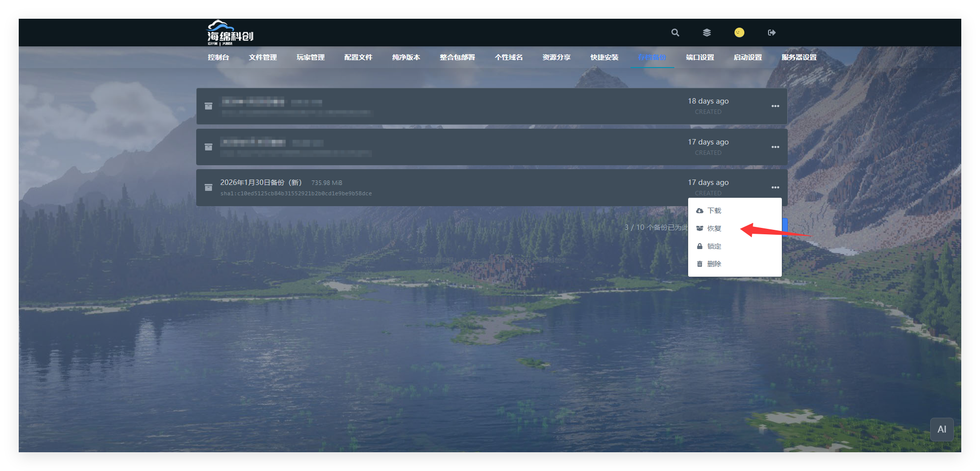This screenshot has width=980, height=471.
Task: Open the AI assistant button
Action: [942, 429]
